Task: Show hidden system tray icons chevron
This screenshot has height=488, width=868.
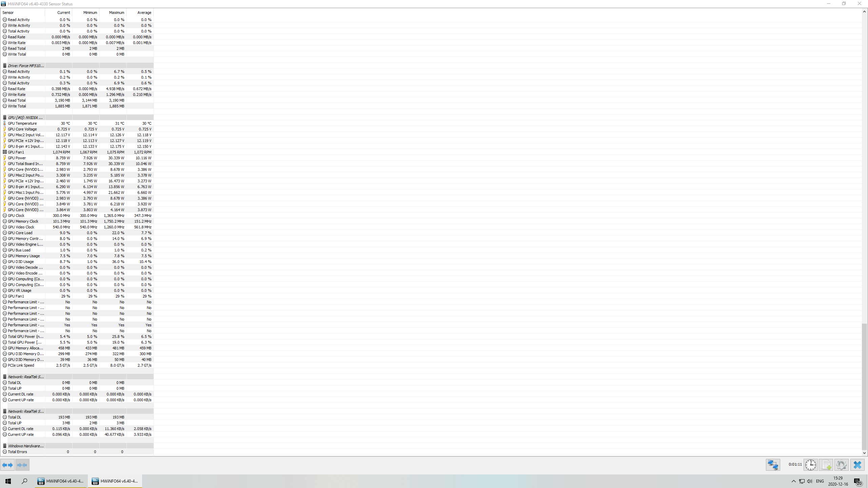Action: 793,481
